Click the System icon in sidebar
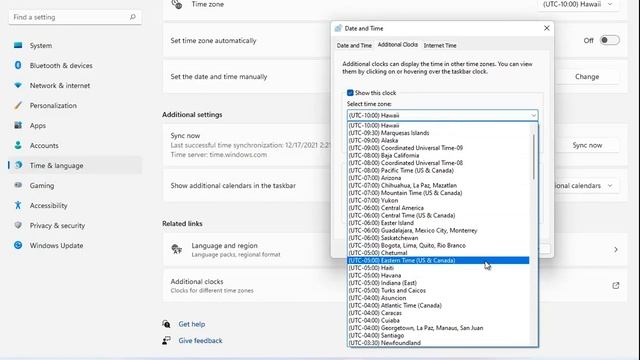 click(x=18, y=45)
